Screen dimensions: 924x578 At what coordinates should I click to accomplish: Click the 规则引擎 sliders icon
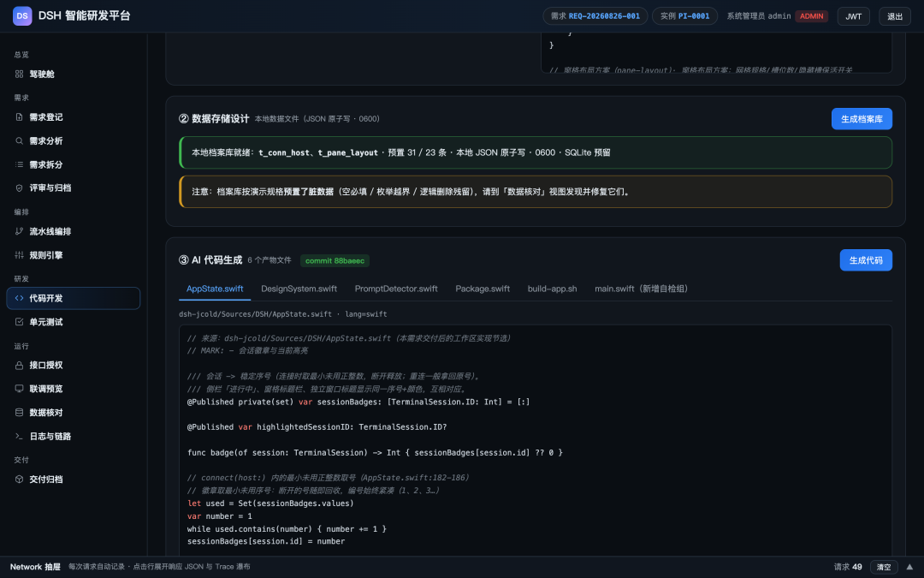(x=19, y=255)
